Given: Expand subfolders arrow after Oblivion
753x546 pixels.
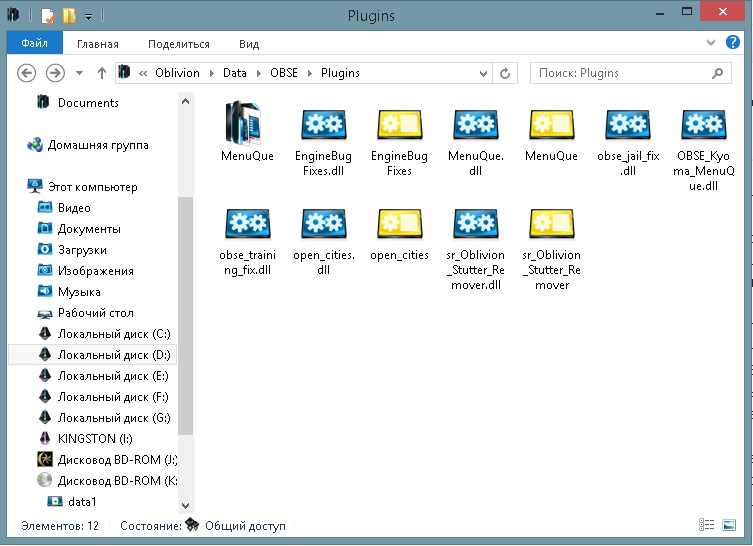Looking at the screenshot, I should pyautogui.click(x=212, y=73).
